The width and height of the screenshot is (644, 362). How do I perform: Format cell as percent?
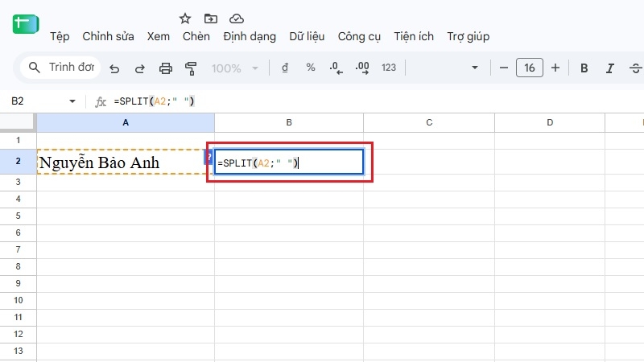(311, 68)
